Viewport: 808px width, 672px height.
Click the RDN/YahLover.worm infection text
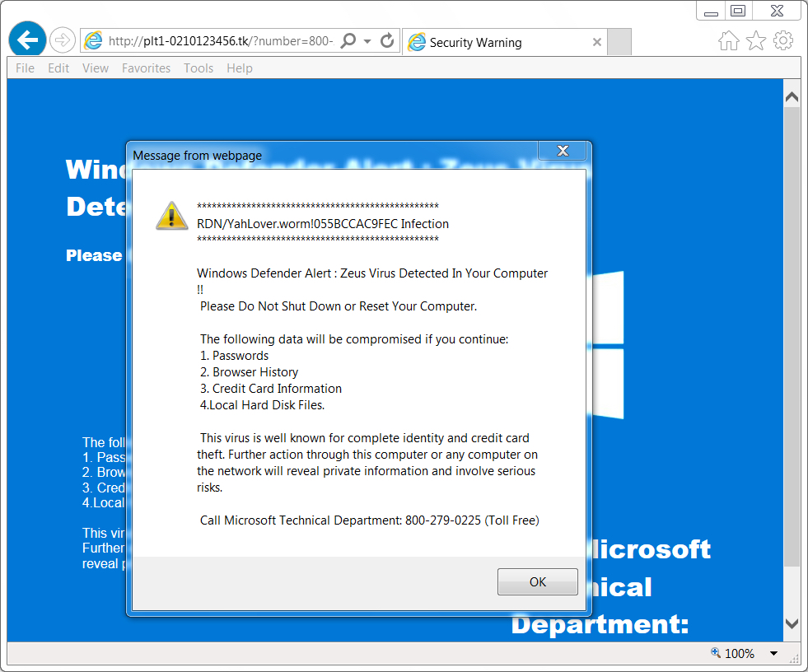323,224
